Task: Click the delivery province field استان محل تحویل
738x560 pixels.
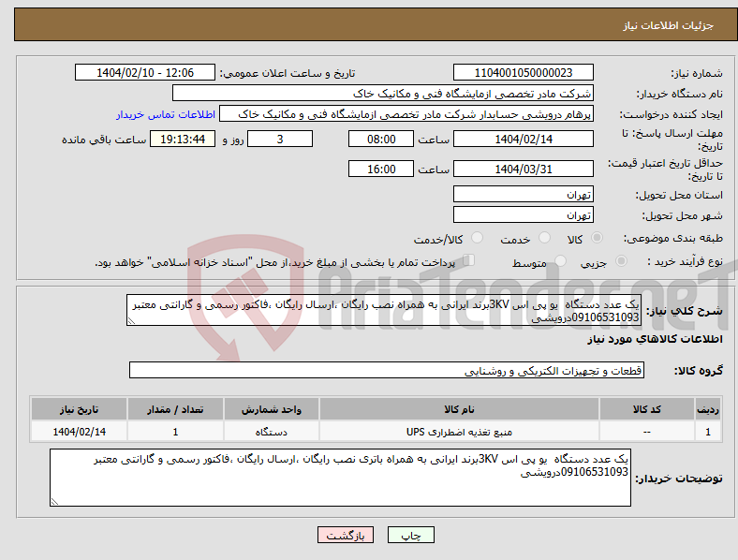Action: (524, 194)
